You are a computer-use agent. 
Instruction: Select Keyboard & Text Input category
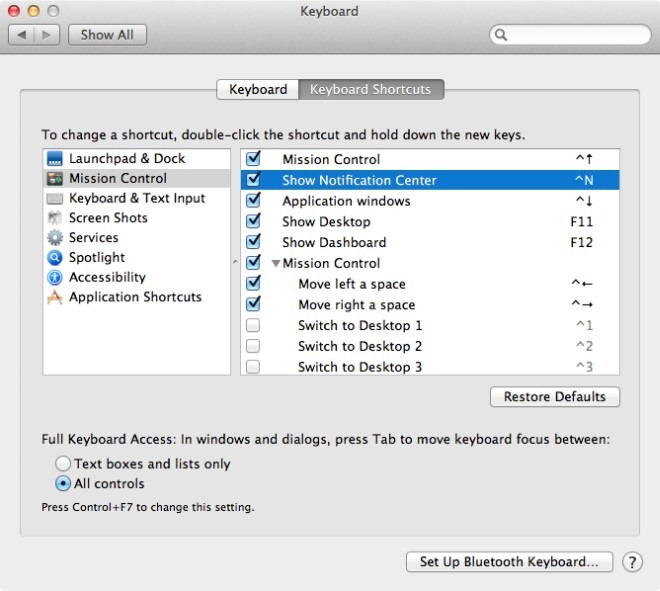136,198
